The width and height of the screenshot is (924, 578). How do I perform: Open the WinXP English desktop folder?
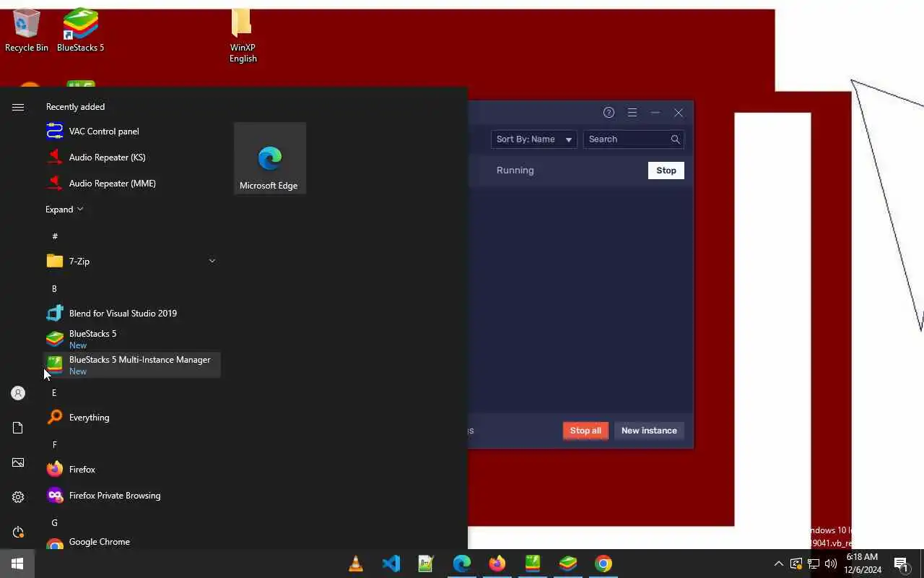[243, 36]
